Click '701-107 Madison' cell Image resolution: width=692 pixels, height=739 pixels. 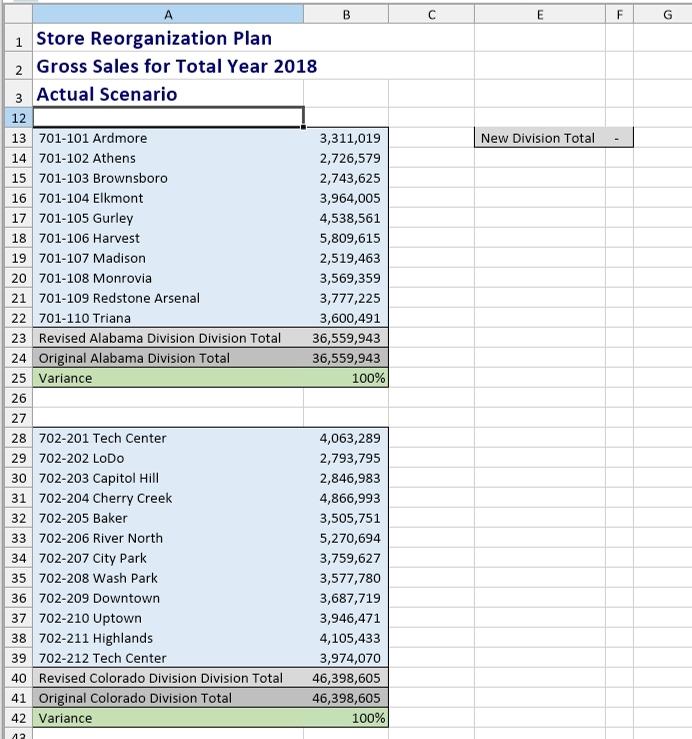coord(168,258)
